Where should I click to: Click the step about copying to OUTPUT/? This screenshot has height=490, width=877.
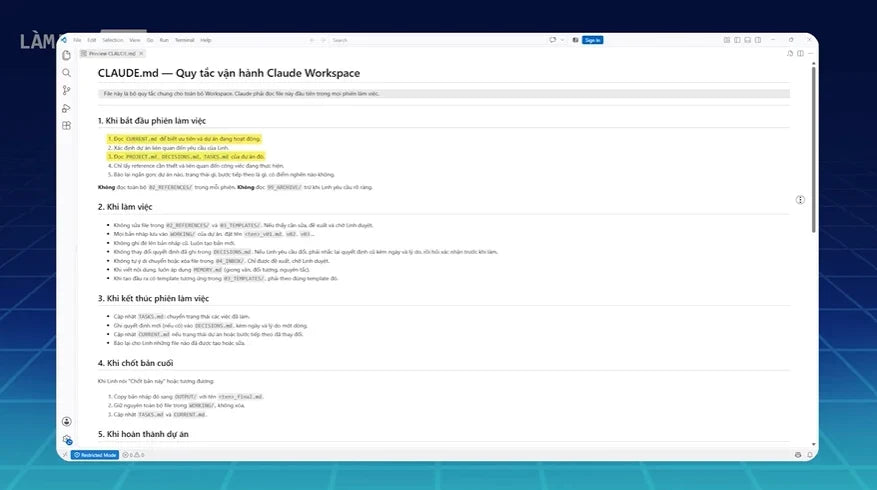188,397
